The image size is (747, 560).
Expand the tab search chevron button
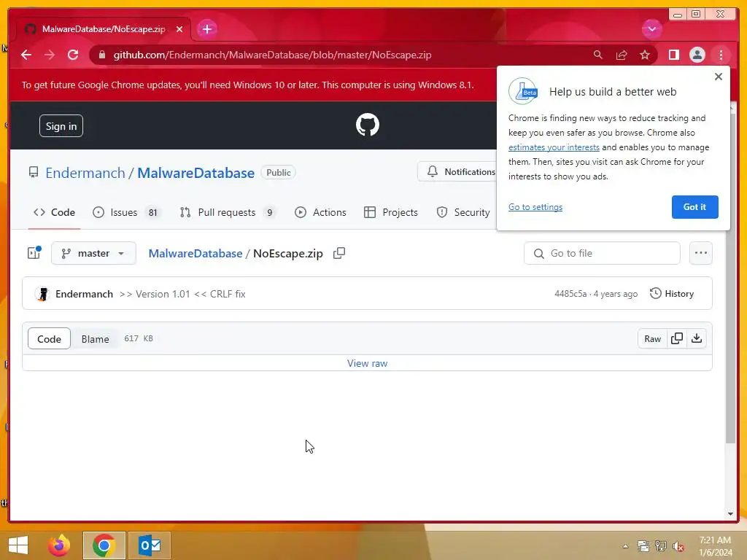651,29
